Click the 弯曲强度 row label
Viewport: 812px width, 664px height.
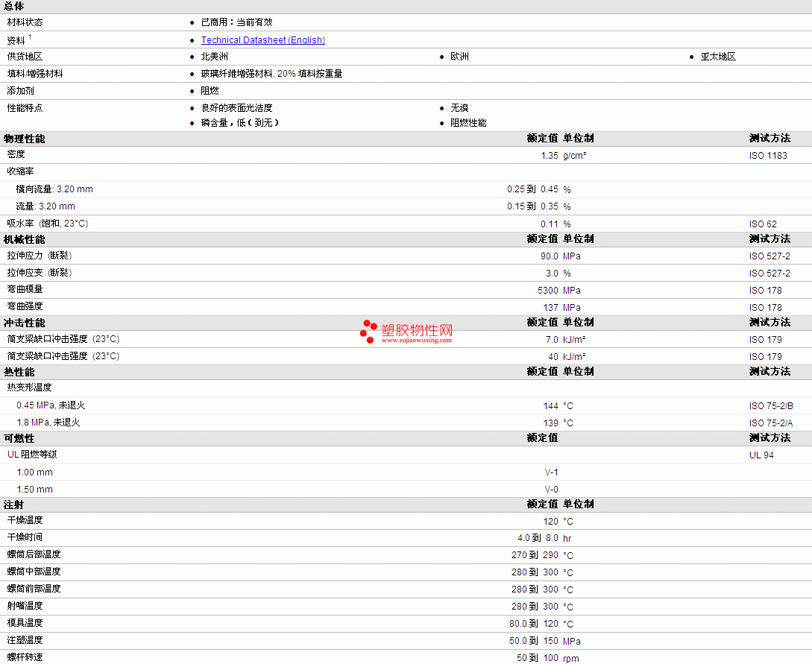25,306
